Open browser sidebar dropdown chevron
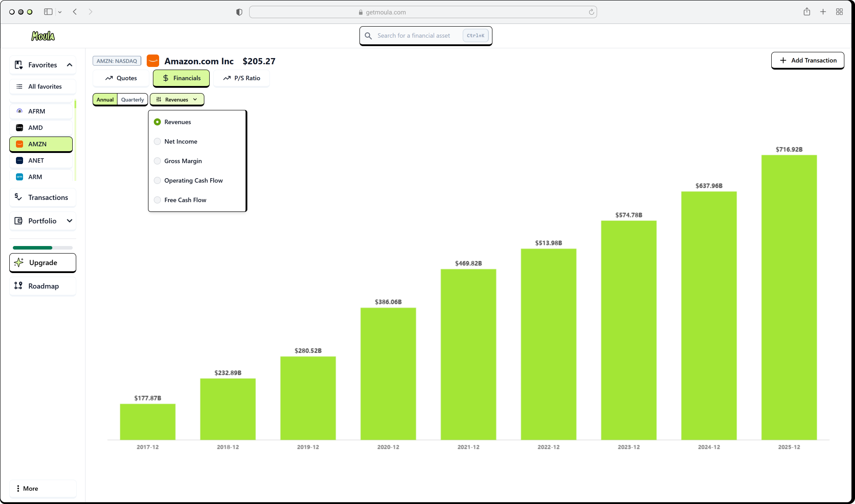The image size is (855, 504). click(60, 12)
